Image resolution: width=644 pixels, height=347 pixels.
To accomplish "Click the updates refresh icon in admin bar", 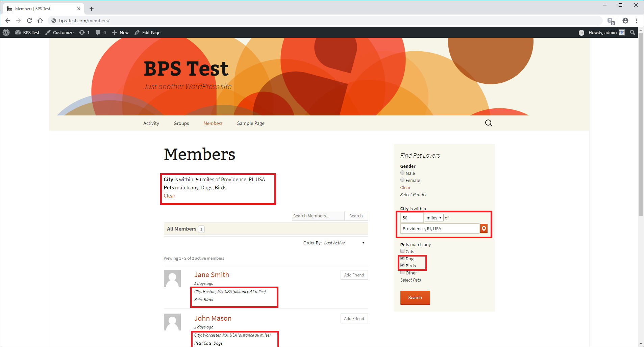I will 82,32.
